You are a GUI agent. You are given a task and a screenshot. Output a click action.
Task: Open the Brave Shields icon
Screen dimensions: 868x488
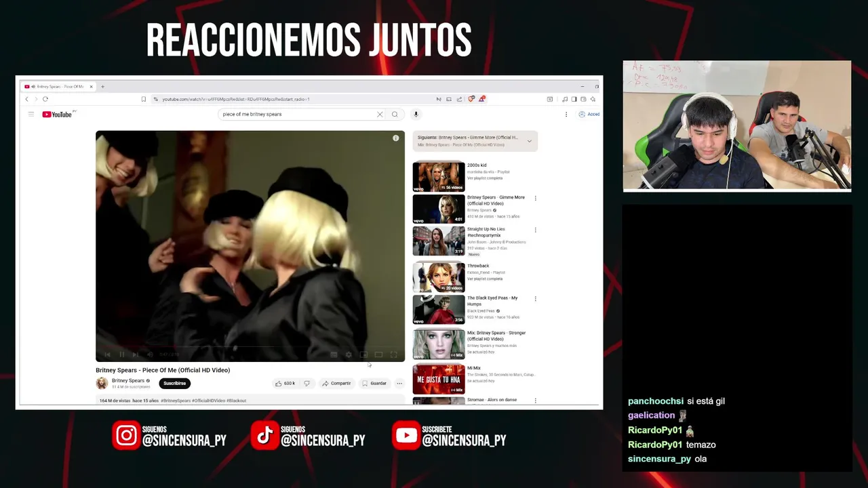point(471,99)
